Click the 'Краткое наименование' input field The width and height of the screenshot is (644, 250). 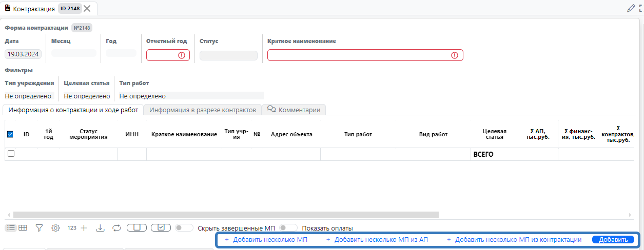[x=359, y=55]
